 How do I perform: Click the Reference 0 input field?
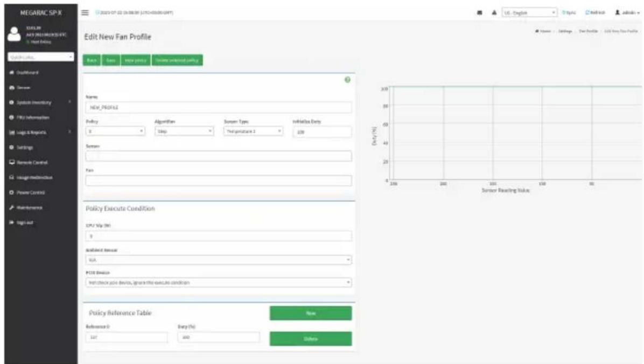point(127,337)
